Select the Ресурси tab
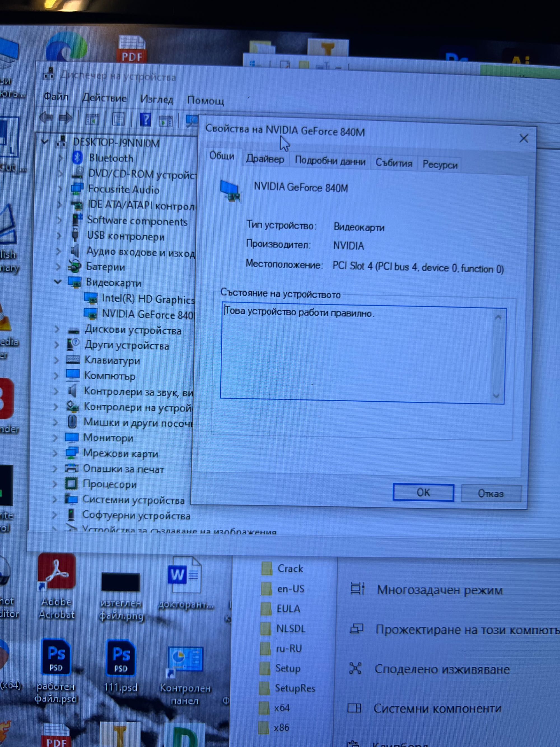The width and height of the screenshot is (560, 747). (440, 164)
